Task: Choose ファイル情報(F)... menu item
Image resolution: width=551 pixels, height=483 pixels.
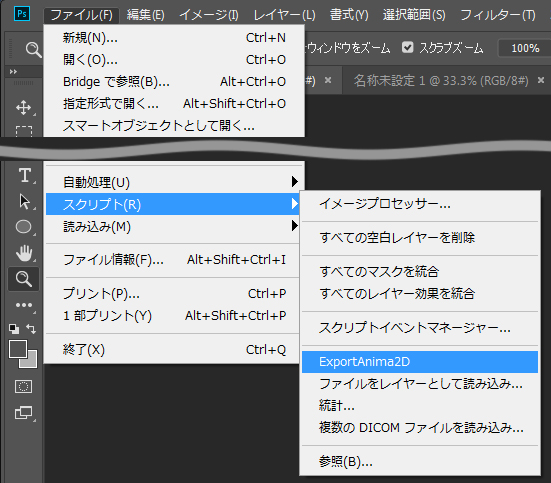Action: coord(172,260)
